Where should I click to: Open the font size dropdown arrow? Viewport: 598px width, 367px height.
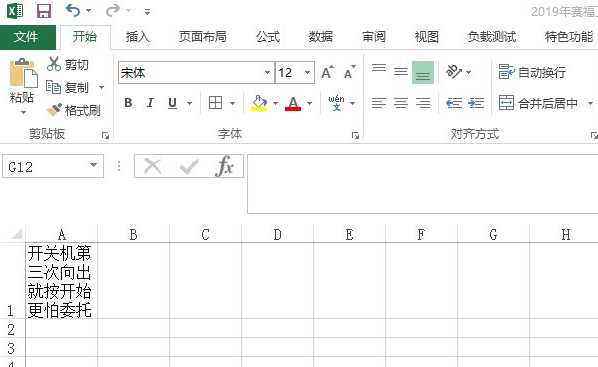307,72
